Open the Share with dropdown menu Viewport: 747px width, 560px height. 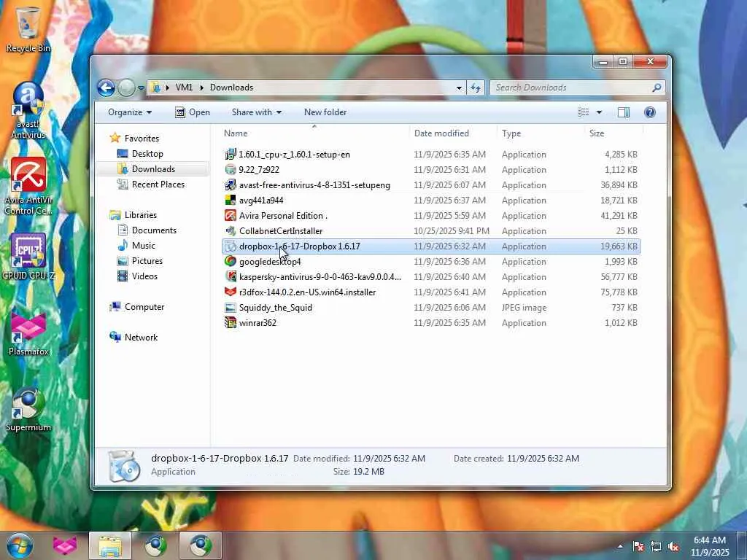point(256,112)
